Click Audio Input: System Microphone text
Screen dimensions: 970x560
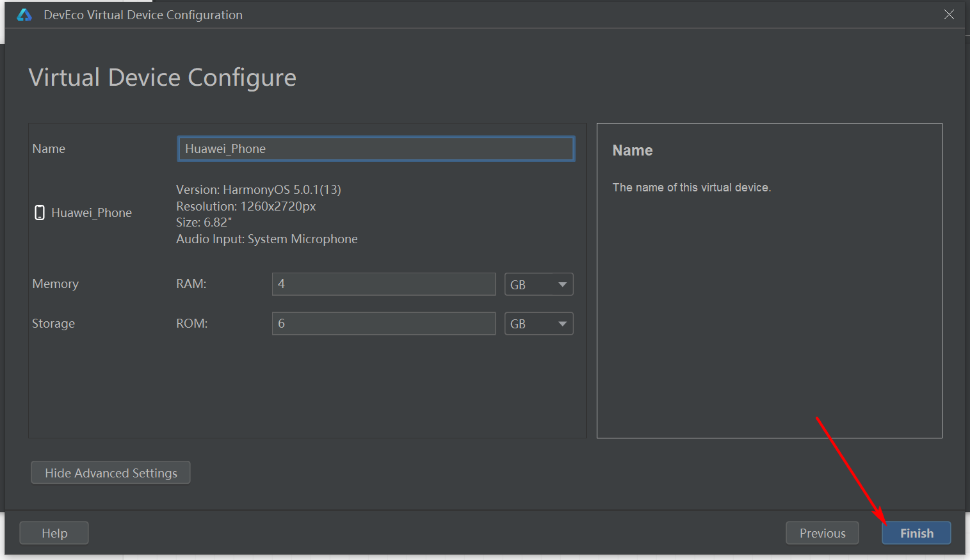267,239
